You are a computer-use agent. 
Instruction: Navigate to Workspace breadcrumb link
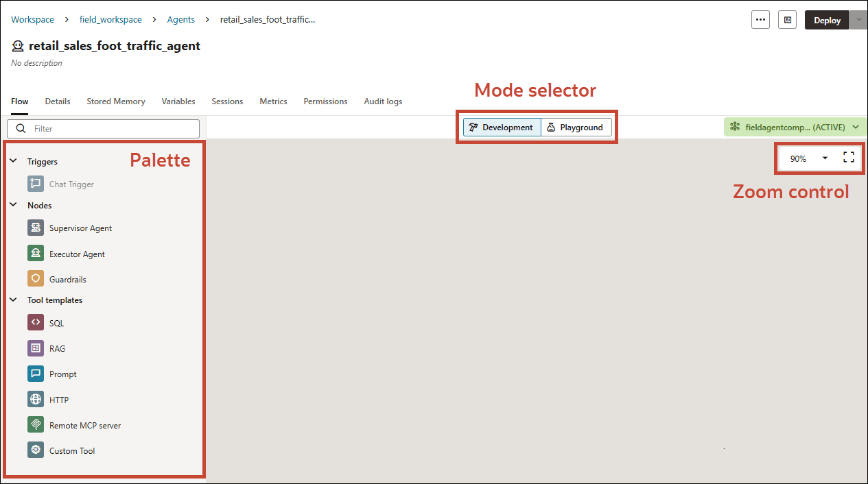32,20
